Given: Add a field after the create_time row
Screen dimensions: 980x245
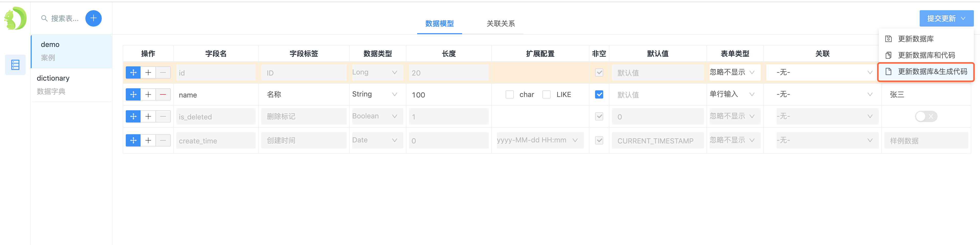Looking at the screenshot, I should click(148, 141).
